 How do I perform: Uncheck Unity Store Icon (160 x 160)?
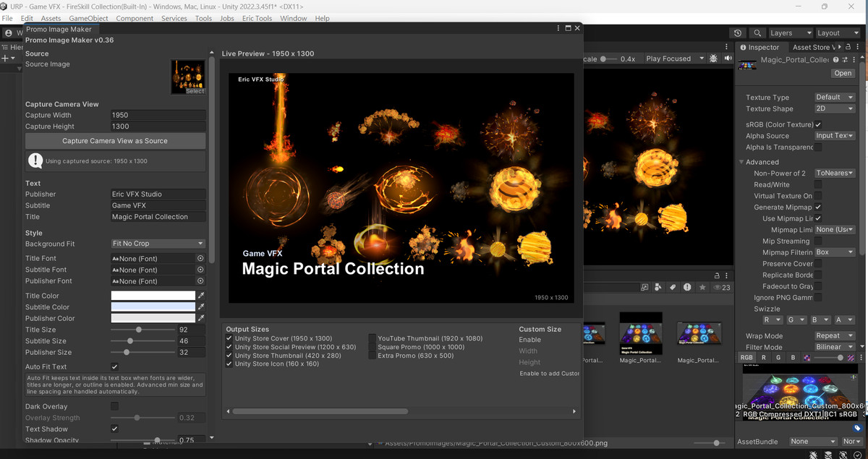click(229, 364)
